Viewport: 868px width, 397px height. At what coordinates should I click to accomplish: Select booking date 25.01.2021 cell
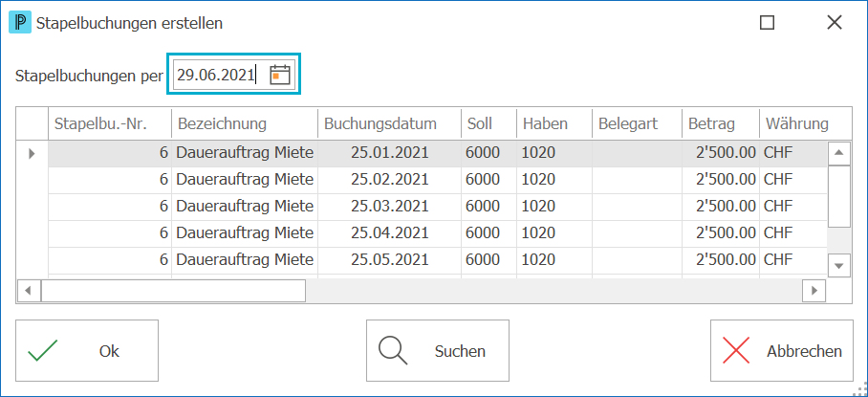(390, 153)
